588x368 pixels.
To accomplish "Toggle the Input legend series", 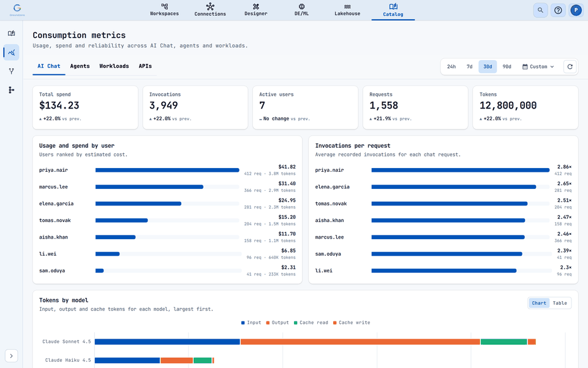I will (251, 323).
